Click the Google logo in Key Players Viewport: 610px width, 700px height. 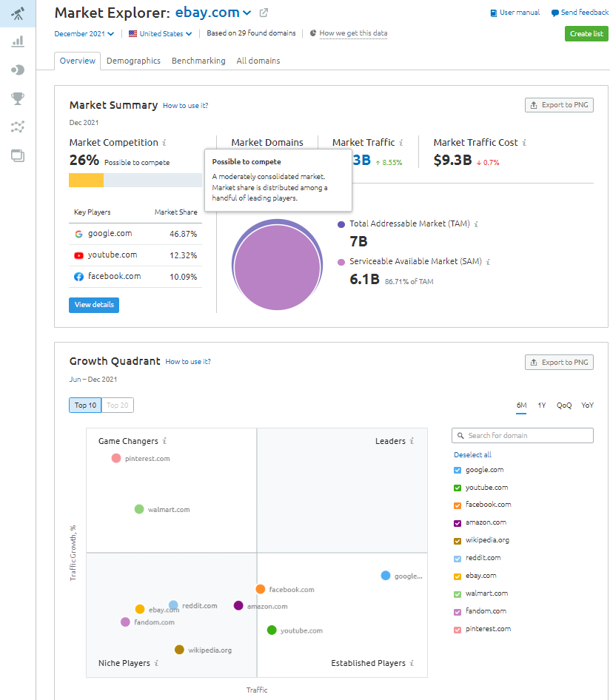[x=78, y=234]
